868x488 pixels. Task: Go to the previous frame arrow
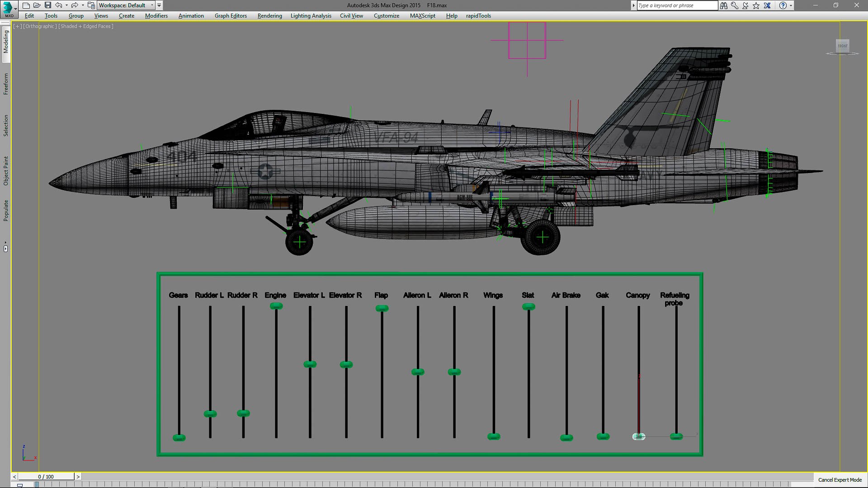[14, 476]
